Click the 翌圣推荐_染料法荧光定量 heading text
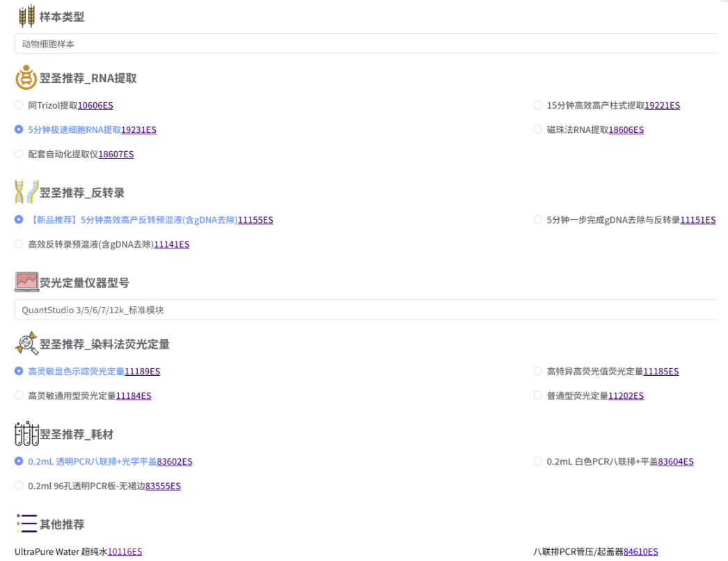Screen dimensions: 728x561 pos(104,344)
